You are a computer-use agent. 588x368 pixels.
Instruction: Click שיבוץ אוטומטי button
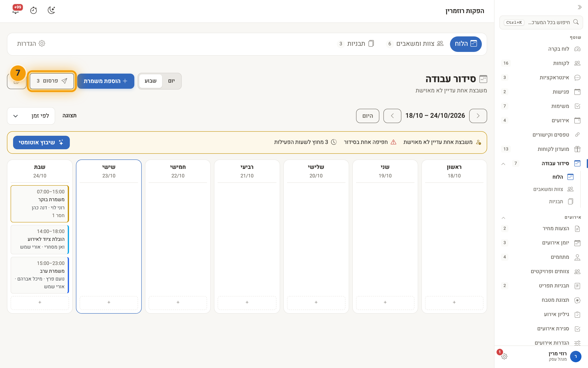coord(41,142)
